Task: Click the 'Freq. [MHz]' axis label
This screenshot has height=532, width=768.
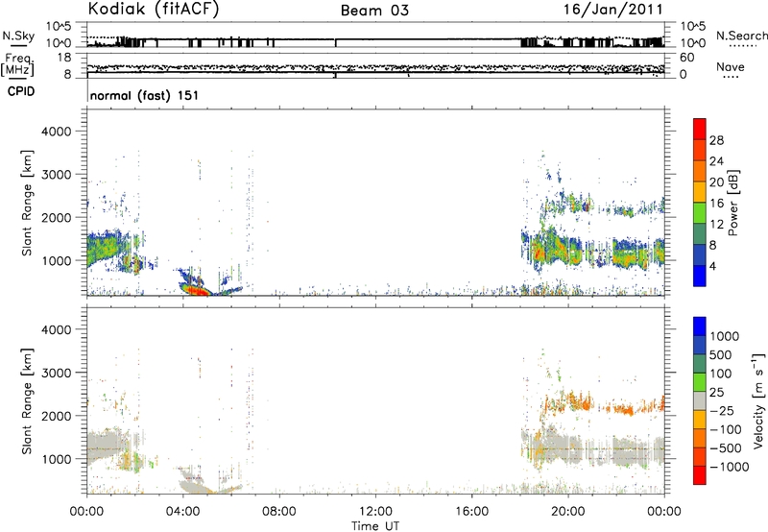Action: click(x=19, y=65)
